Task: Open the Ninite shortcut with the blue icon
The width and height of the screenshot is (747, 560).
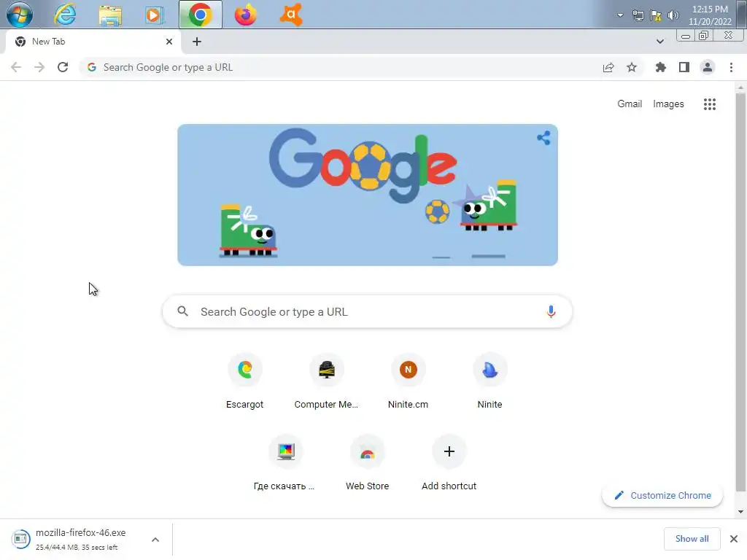Action: [489, 381]
